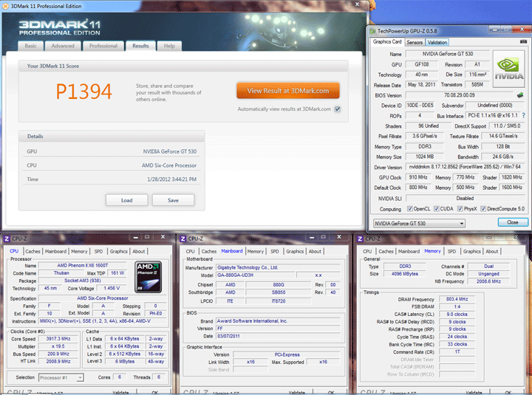The image size is (532, 395).
Task: Click the BIOS save chip icon in GPU-Z
Action: click(520, 95)
